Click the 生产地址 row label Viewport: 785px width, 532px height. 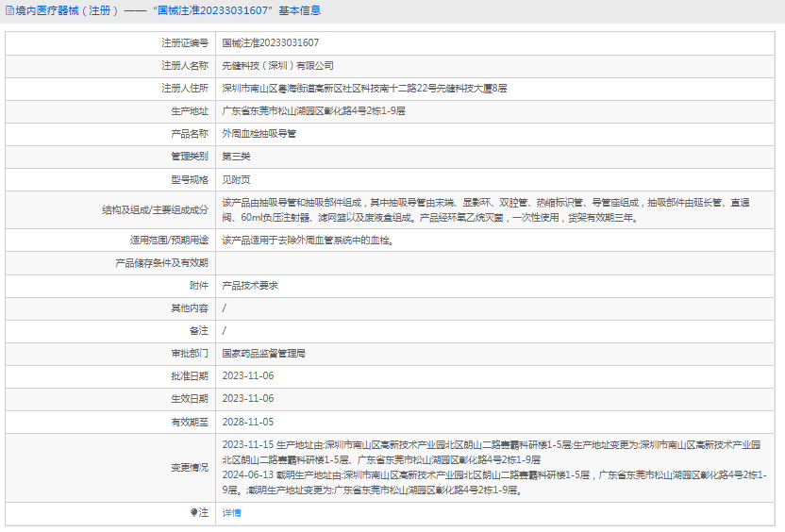[190, 111]
